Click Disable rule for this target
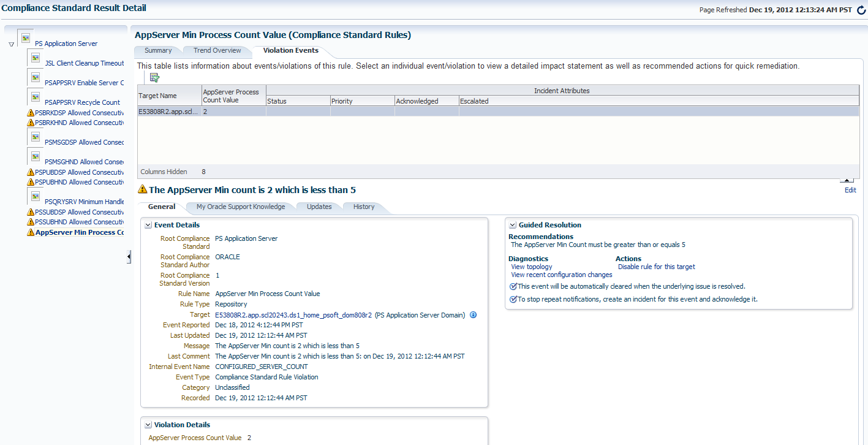 click(657, 267)
